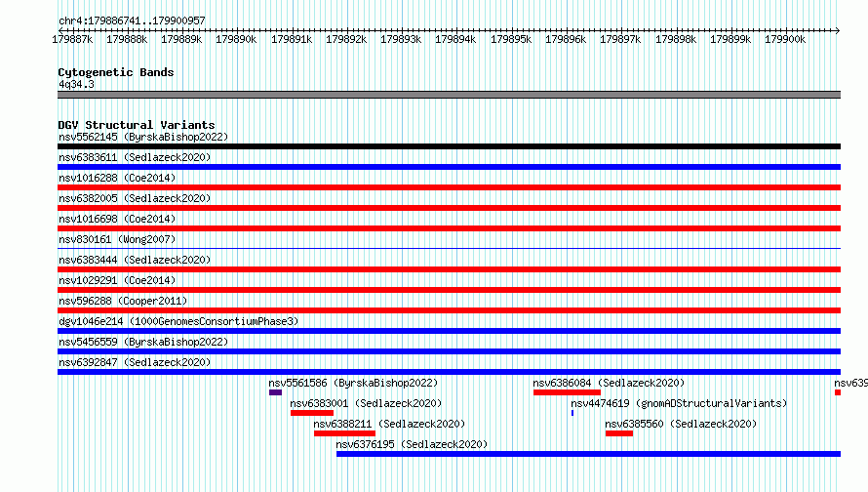Open the nsv6383611 (Sedlazeck2020) label
The width and height of the screenshot is (868, 492).
point(135,157)
